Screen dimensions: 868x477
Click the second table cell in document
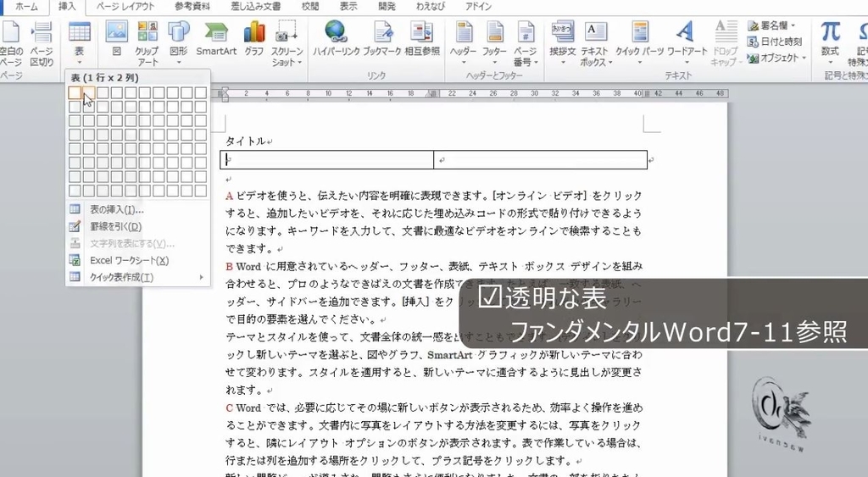tap(540, 160)
